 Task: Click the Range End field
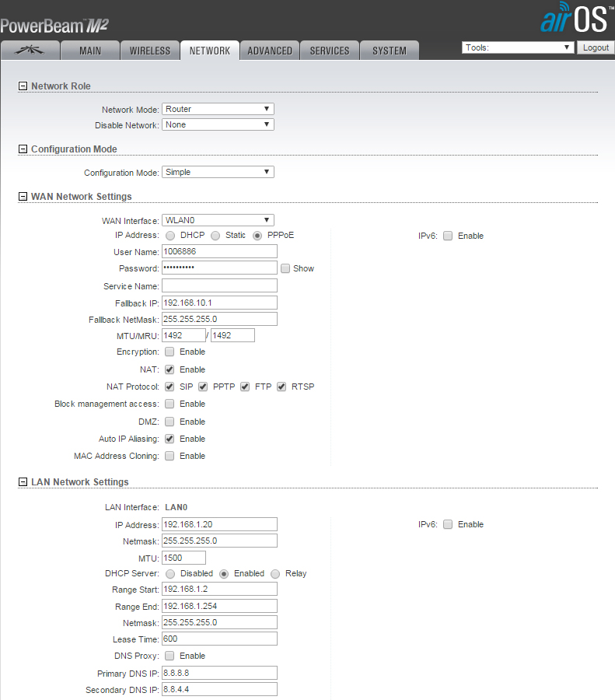(x=219, y=606)
